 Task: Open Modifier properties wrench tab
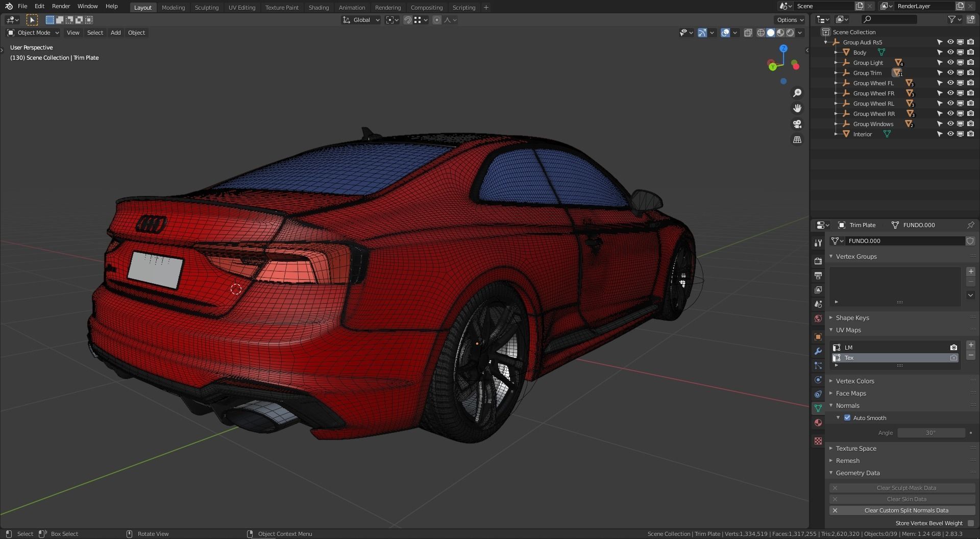(x=818, y=351)
